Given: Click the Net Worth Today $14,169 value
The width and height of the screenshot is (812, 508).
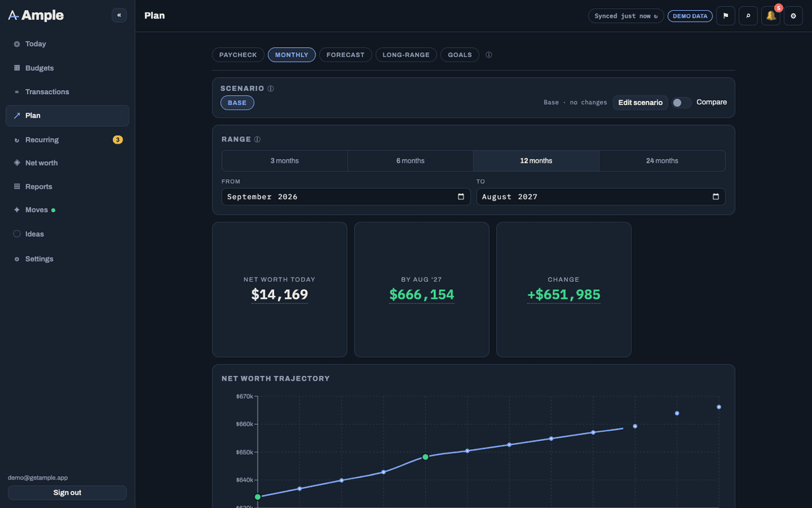Looking at the screenshot, I should (279, 295).
